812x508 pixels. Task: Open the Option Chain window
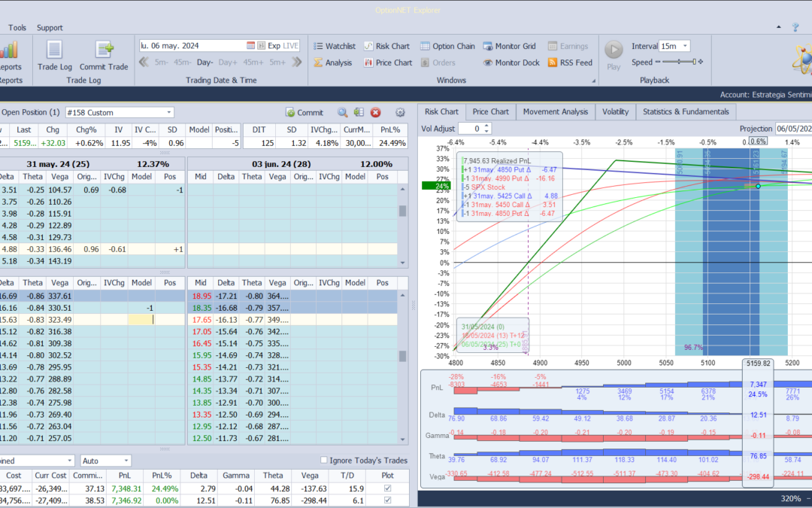point(447,46)
